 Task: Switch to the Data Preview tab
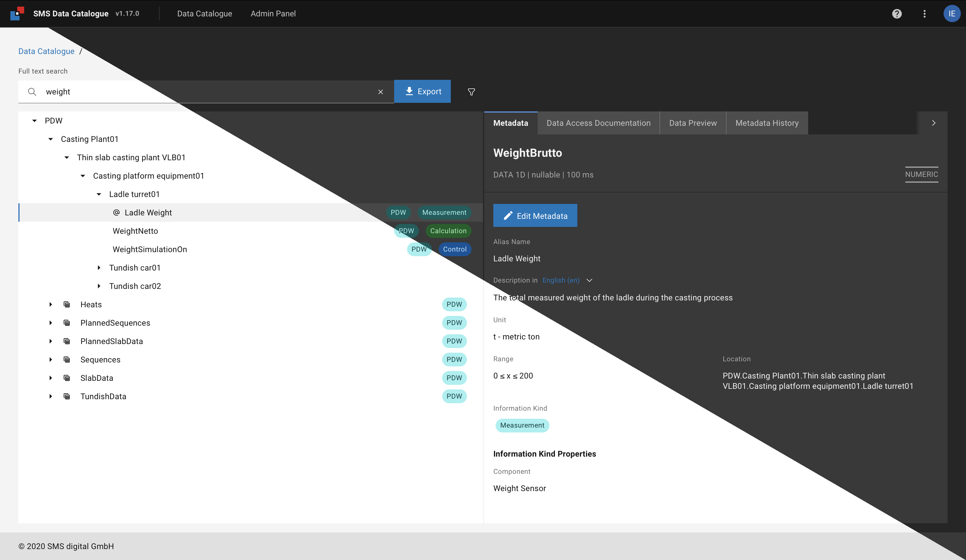pos(693,123)
